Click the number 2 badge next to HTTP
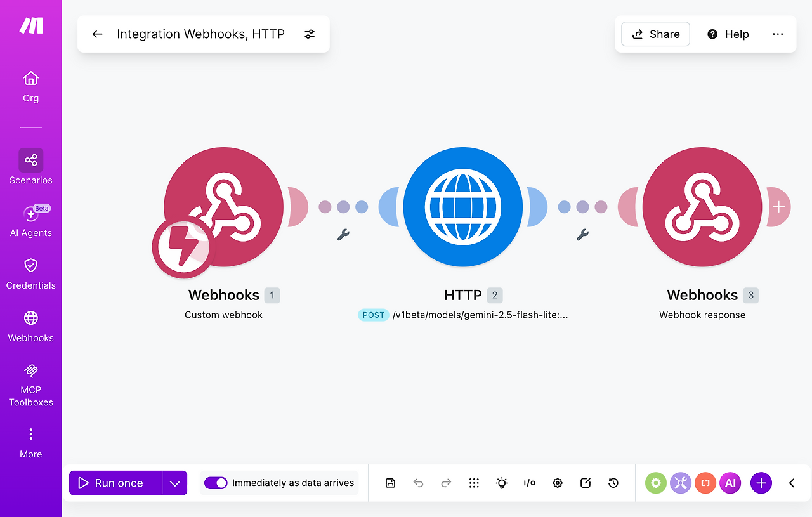812x517 pixels. [495, 295]
